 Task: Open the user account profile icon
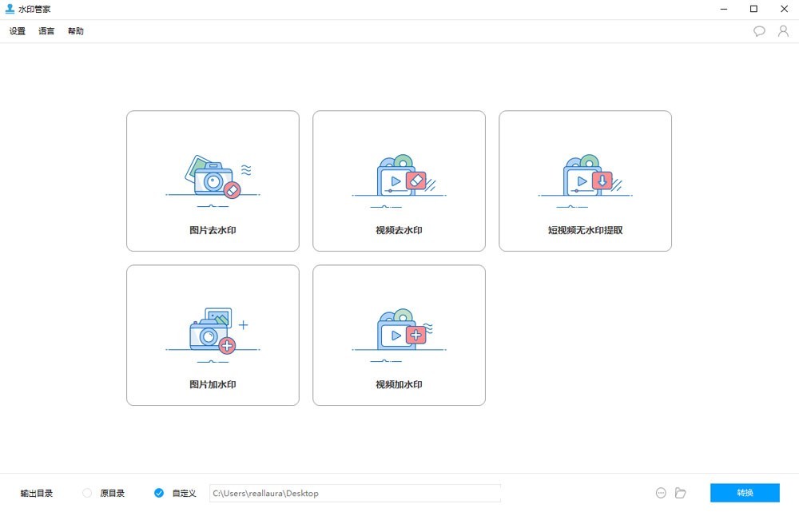(783, 31)
